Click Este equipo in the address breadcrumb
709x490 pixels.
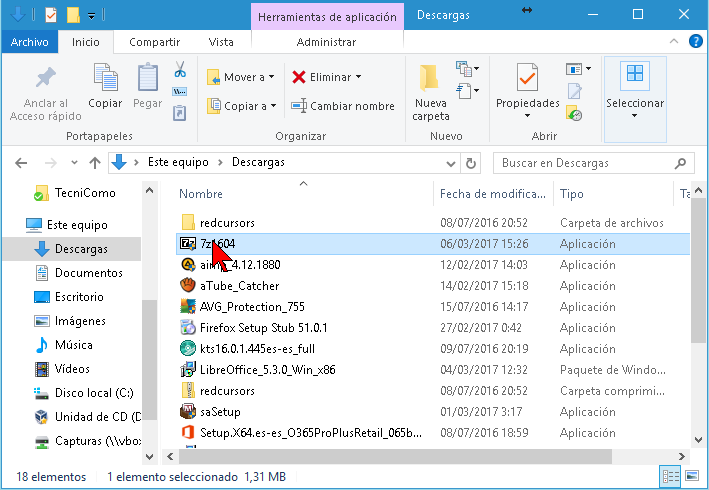coord(178,162)
